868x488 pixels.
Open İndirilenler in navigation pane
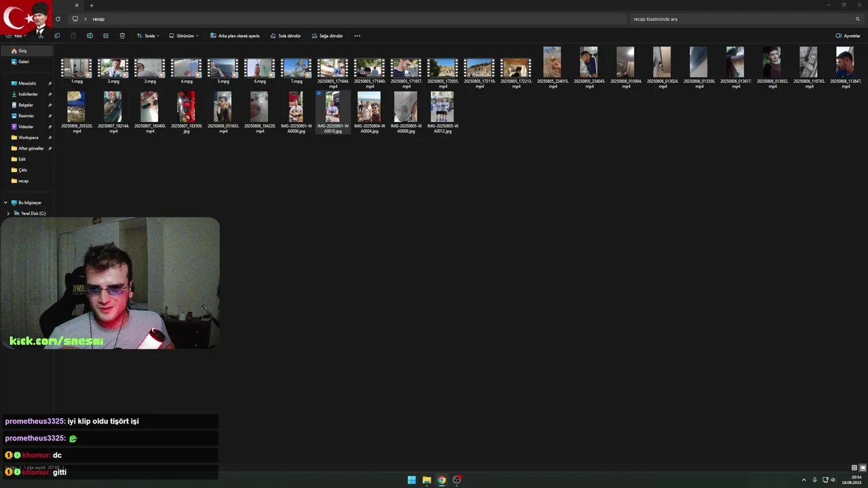(26, 94)
